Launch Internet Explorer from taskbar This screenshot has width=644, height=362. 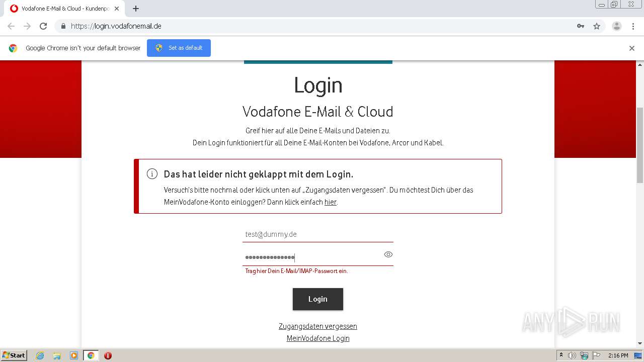point(40,355)
